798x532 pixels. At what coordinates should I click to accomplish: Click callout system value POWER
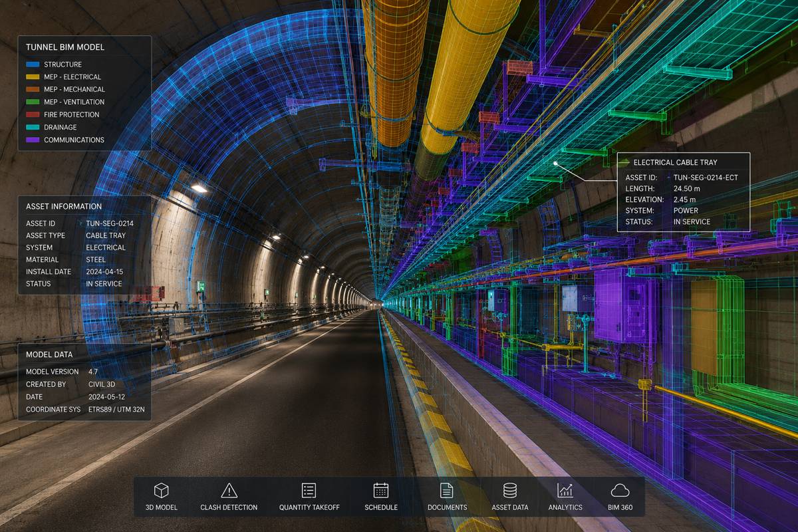pos(686,211)
